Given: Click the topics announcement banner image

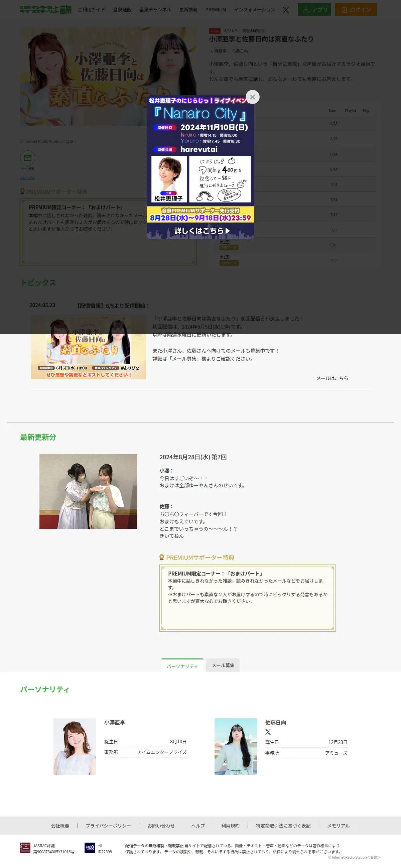Looking at the screenshot, I should (88, 347).
